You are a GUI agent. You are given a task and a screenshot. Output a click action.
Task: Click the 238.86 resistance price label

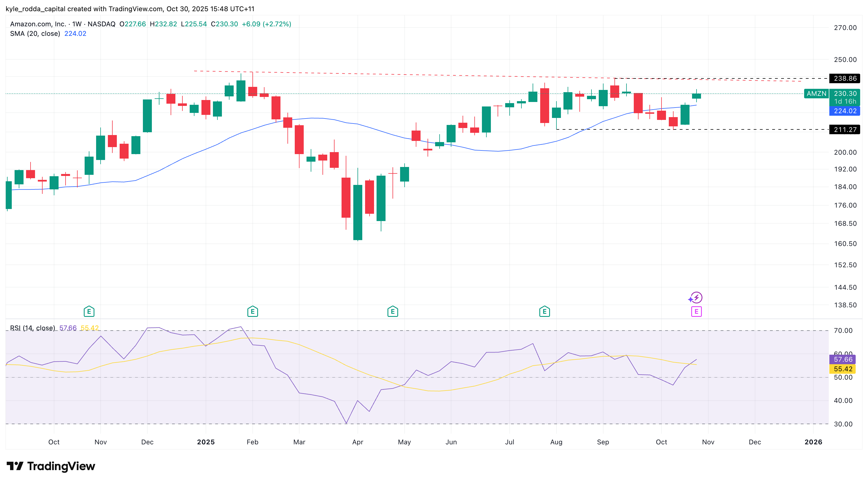click(x=844, y=78)
